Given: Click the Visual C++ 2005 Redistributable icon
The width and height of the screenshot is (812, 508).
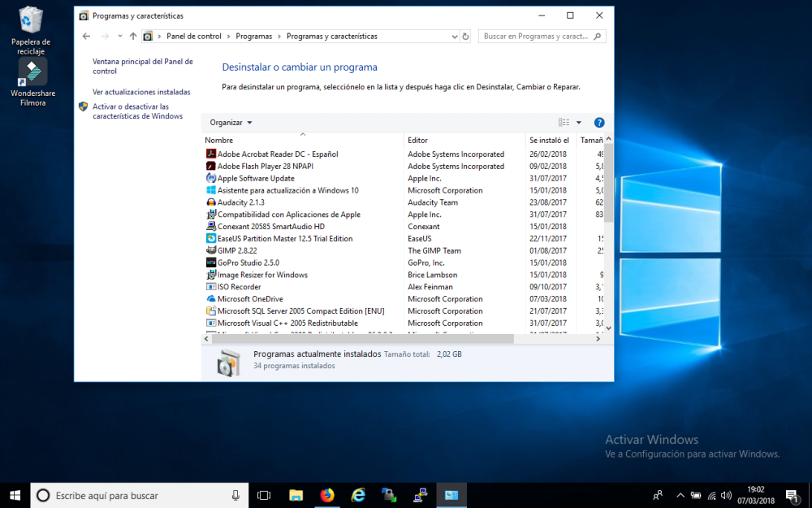Looking at the screenshot, I should click(211, 323).
